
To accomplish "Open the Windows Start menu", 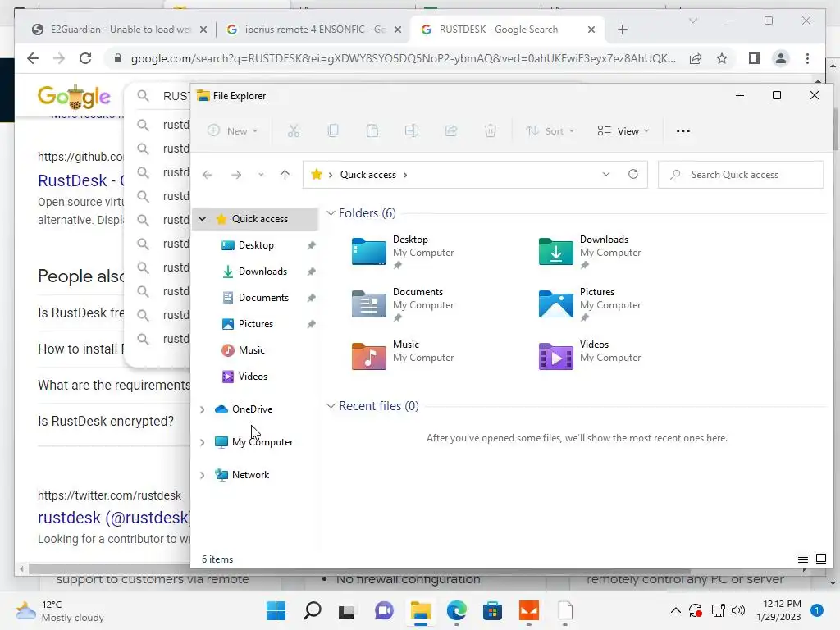I will coord(276,610).
